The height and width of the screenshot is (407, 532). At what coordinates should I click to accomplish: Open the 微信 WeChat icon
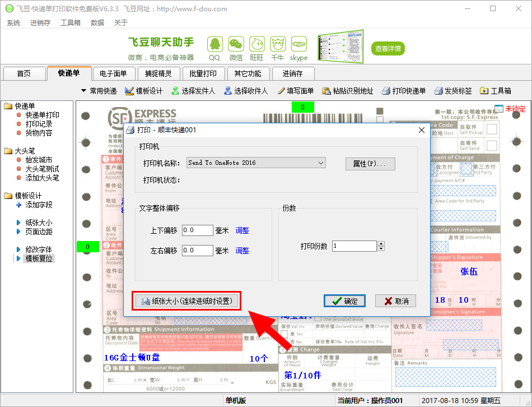[x=236, y=44]
